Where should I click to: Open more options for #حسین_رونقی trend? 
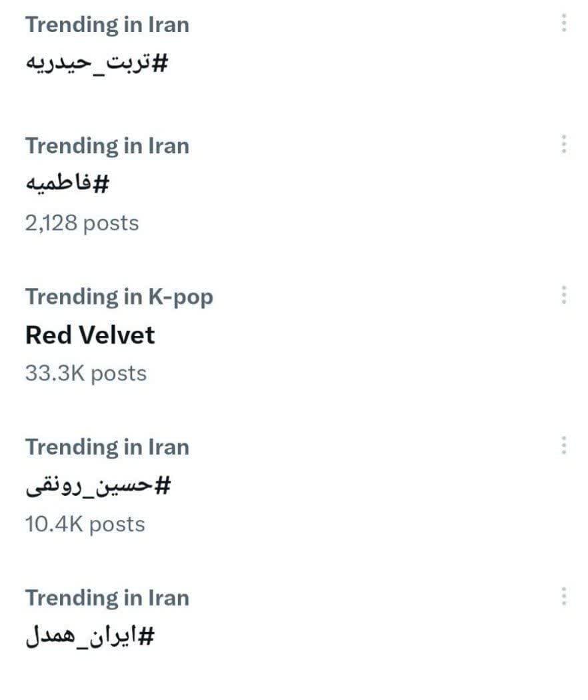tap(564, 445)
